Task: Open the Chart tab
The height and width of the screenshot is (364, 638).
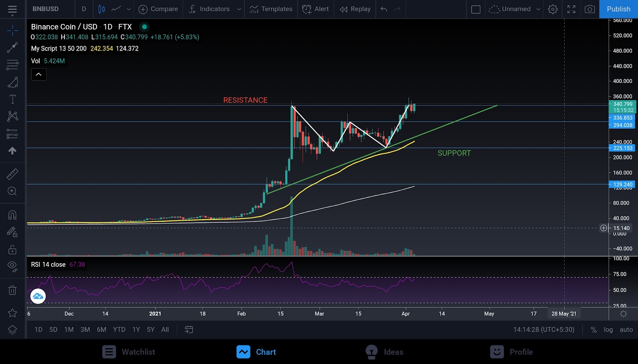Action: coord(256,352)
